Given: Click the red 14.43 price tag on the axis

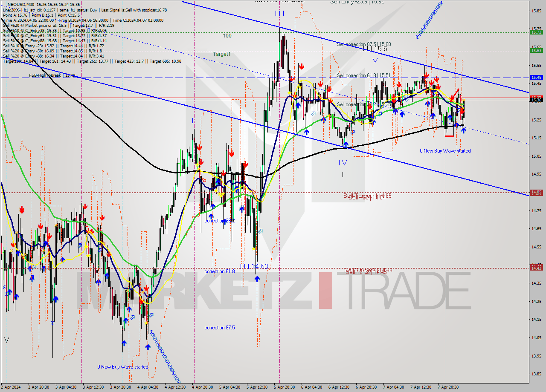Looking at the screenshot, I should click(x=536, y=268).
